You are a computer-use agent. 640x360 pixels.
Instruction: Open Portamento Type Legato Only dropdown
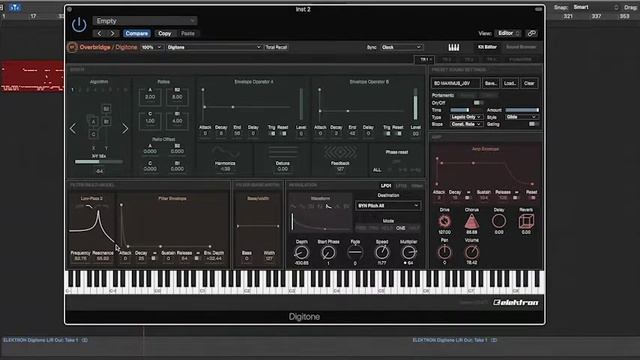coord(466,117)
